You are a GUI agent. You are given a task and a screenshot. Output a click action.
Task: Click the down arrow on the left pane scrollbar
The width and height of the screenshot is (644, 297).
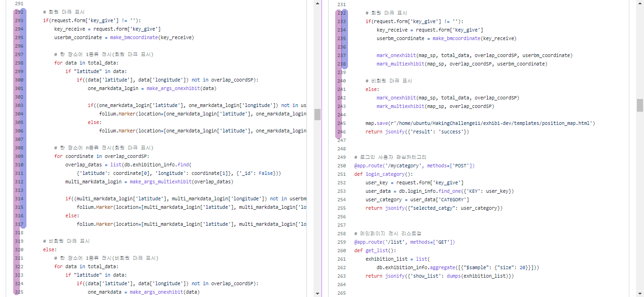point(317,293)
